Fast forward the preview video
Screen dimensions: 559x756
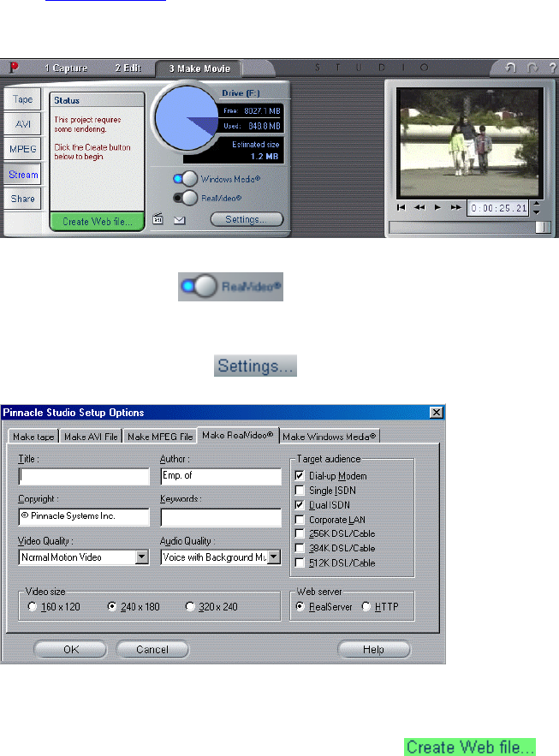(x=456, y=207)
